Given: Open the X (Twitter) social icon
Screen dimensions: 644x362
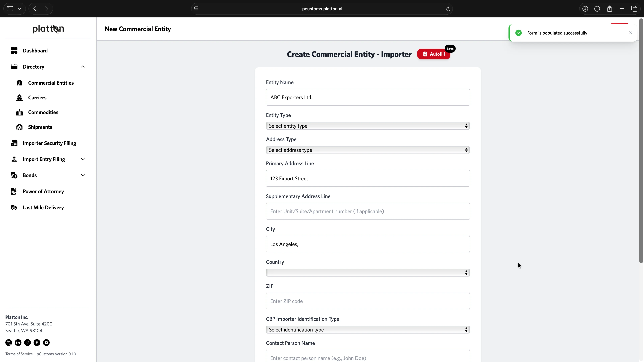Looking at the screenshot, I should click(9, 343).
